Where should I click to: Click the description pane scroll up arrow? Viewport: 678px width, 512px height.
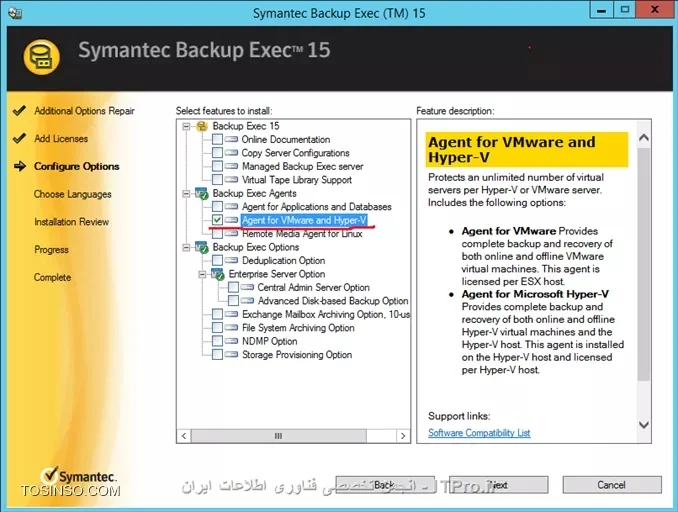[x=644, y=138]
